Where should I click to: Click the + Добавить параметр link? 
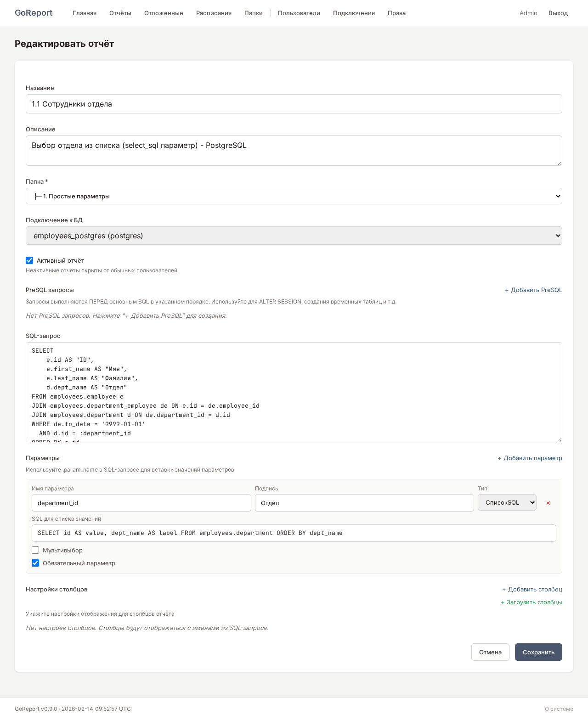(x=530, y=458)
